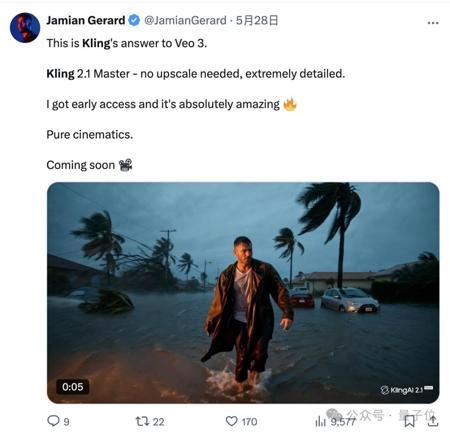
Task: Click the KlingAI 2.1 watermark logo
Action: click(x=406, y=390)
